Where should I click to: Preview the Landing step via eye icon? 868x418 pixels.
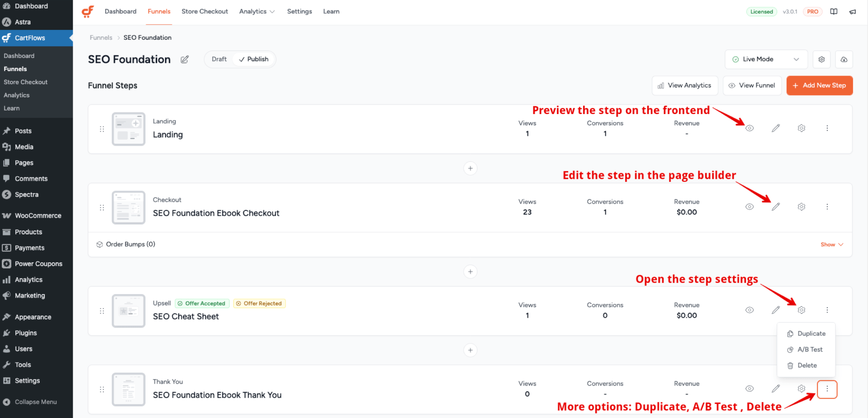click(750, 128)
